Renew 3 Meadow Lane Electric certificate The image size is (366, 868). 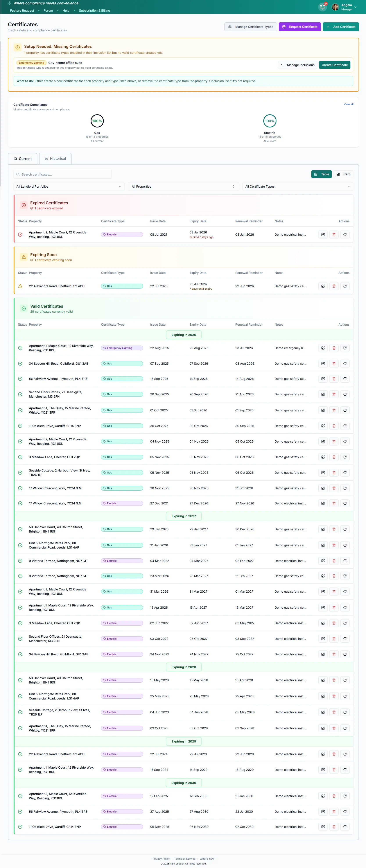[x=345, y=623]
